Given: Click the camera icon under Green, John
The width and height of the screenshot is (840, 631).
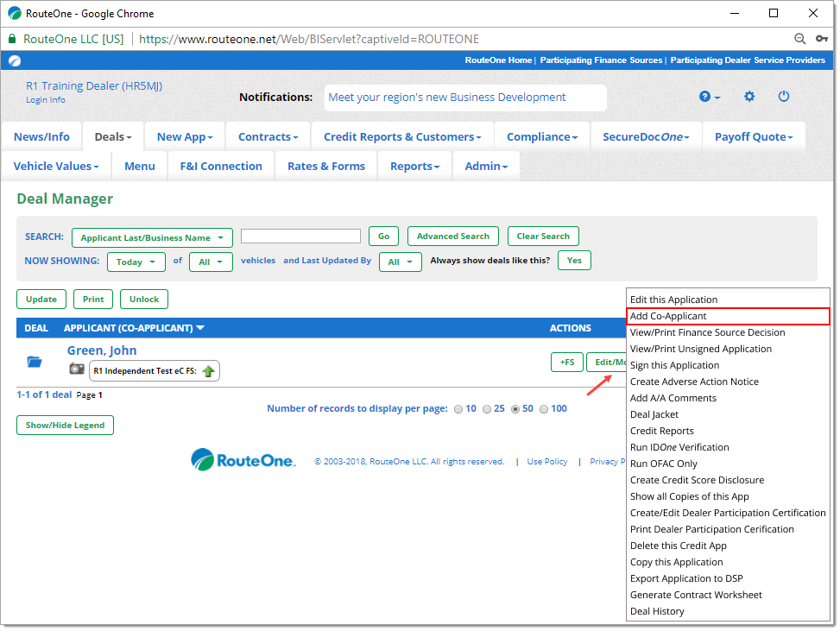Looking at the screenshot, I should click(x=77, y=369).
